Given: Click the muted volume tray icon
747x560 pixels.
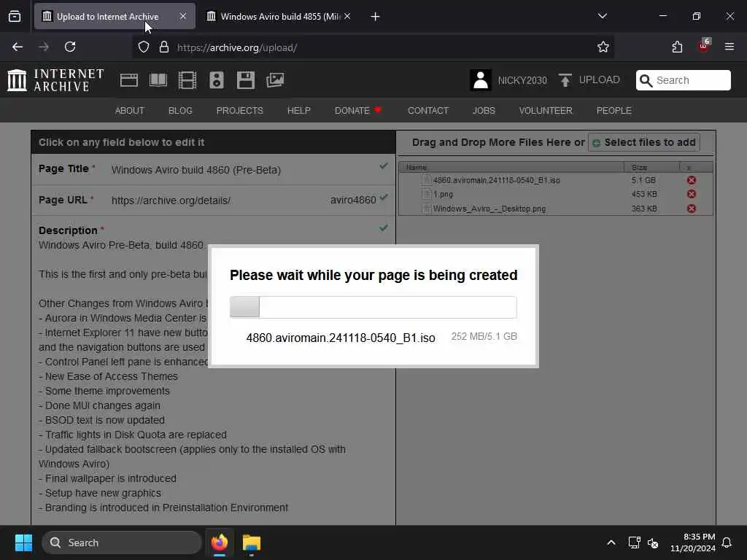Looking at the screenshot, I should (x=653, y=542).
